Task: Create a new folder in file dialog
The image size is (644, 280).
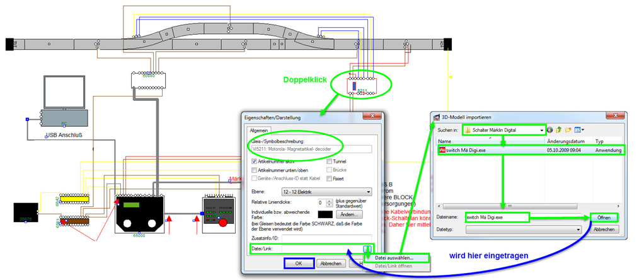Action: tap(569, 130)
